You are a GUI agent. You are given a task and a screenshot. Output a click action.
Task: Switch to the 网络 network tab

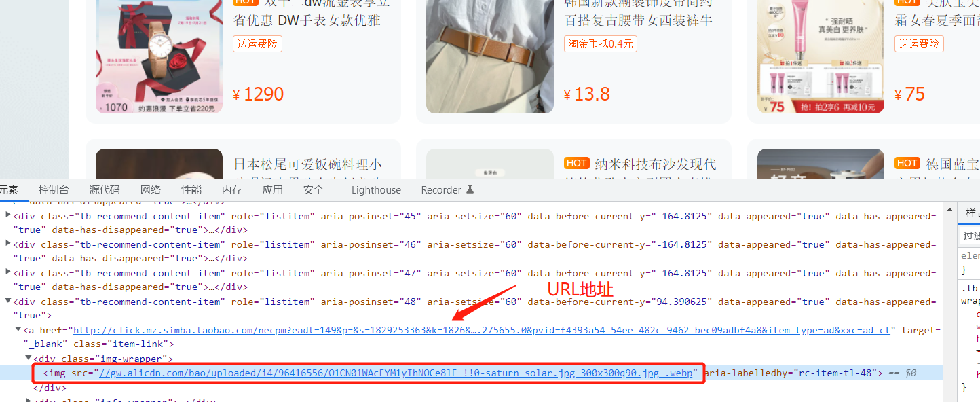(151, 190)
